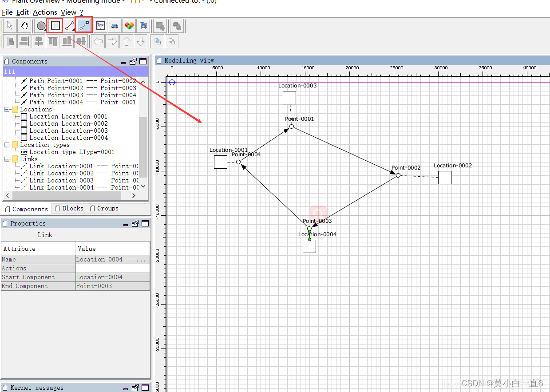Screen dimensions: 550x392
Task: Choose the create point tool
Action: pos(41,26)
